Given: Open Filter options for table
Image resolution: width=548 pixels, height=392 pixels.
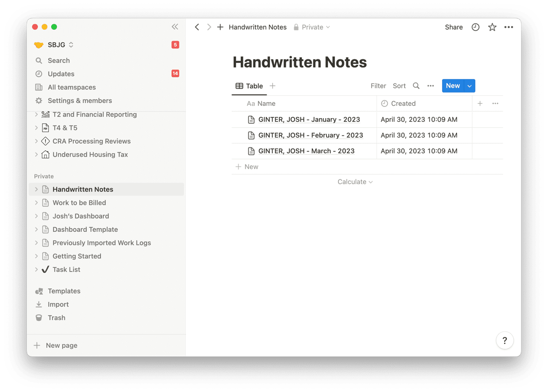Looking at the screenshot, I should click(x=378, y=86).
